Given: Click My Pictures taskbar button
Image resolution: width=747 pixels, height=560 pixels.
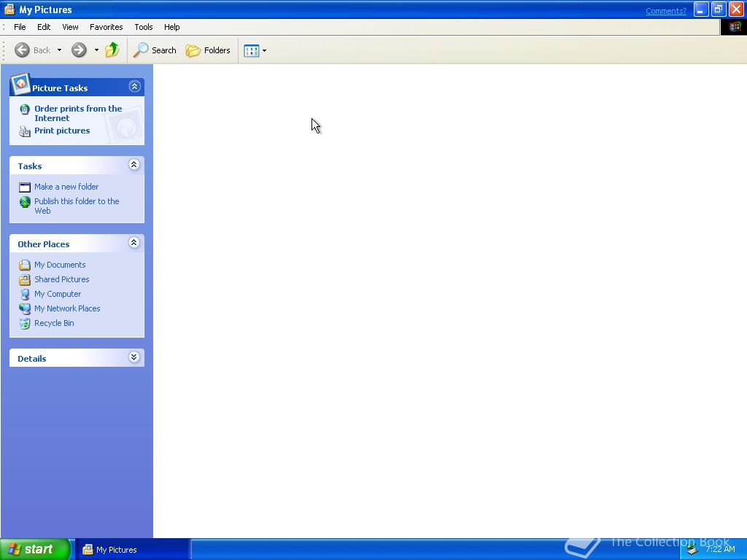Looking at the screenshot, I should 133,550.
